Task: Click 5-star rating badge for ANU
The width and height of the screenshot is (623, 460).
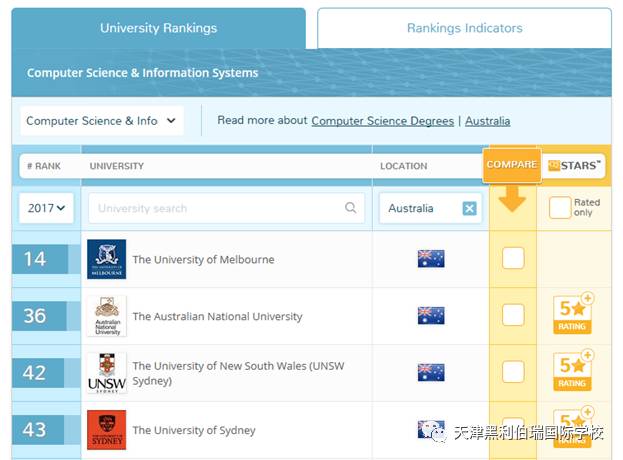Action: [x=573, y=314]
